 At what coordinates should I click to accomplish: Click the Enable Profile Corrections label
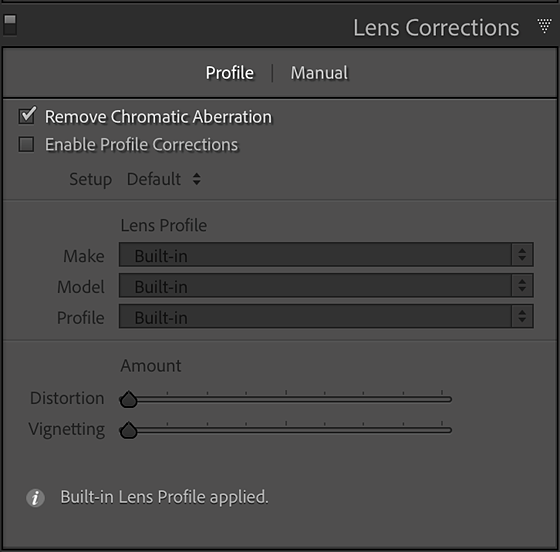(x=141, y=145)
